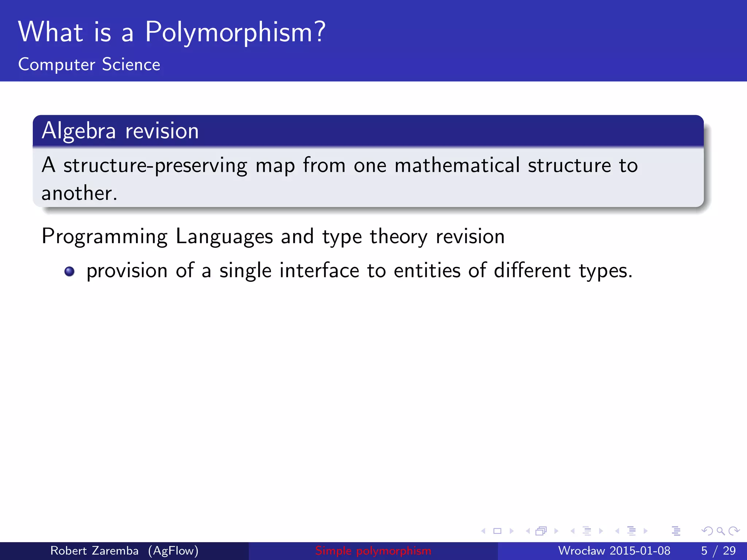Go to next section using arrow right of section icon
Image resolution: width=747 pixels, height=560 pixels.
[x=646, y=531]
